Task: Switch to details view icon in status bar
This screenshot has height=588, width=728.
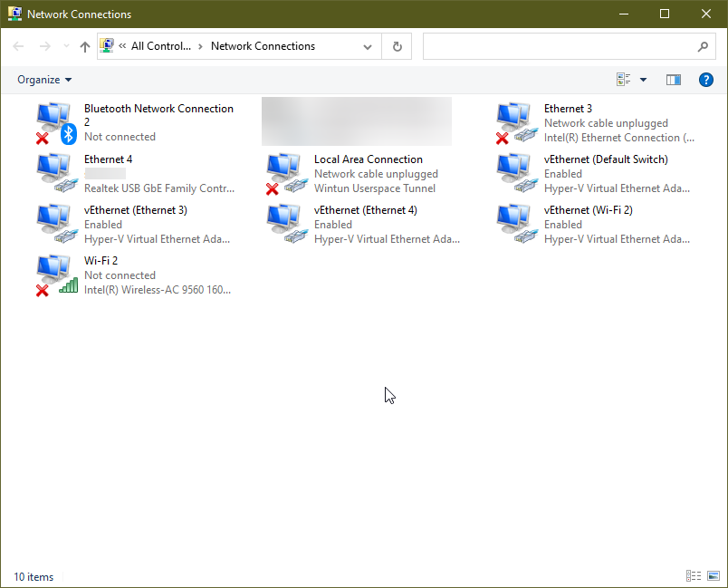Action: [694, 576]
